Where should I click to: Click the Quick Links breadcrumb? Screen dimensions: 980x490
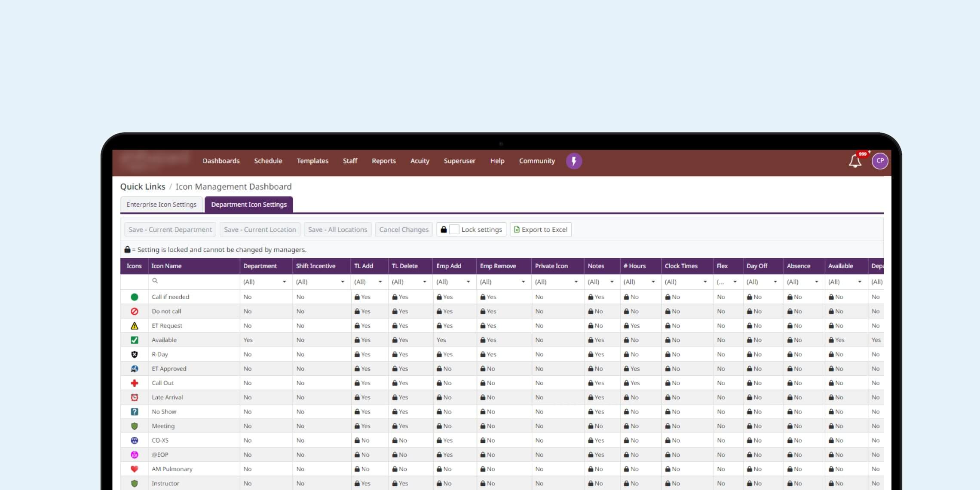143,187
